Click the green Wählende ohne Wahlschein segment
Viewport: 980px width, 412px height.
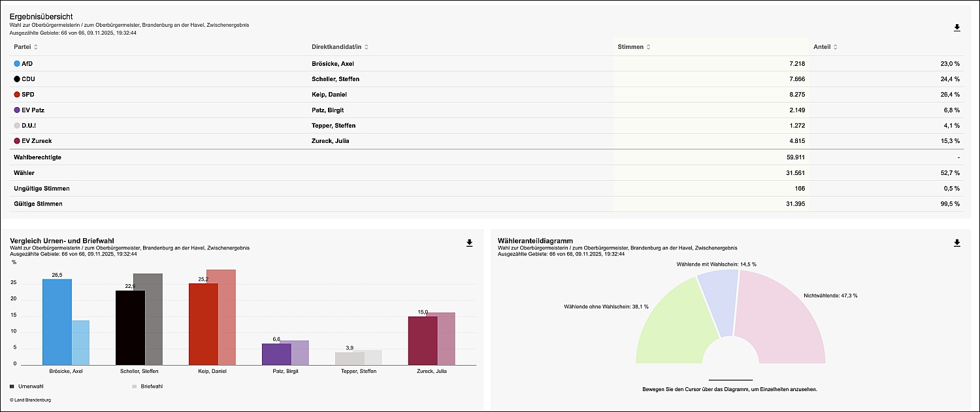pos(673,326)
